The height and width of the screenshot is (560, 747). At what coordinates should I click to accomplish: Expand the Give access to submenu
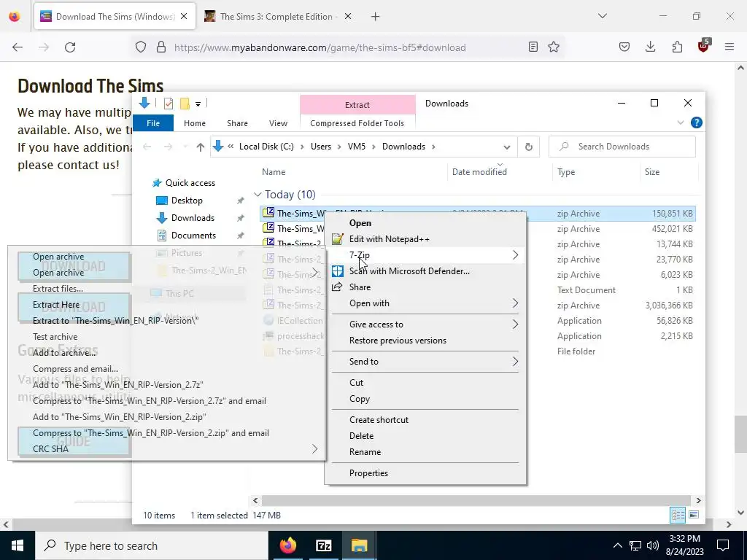coord(425,324)
